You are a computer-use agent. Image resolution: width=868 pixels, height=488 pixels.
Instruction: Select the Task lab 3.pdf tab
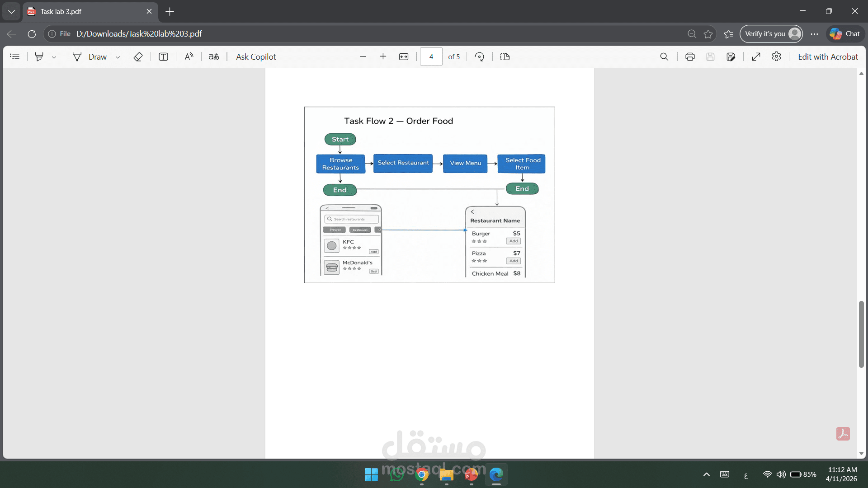(86, 11)
